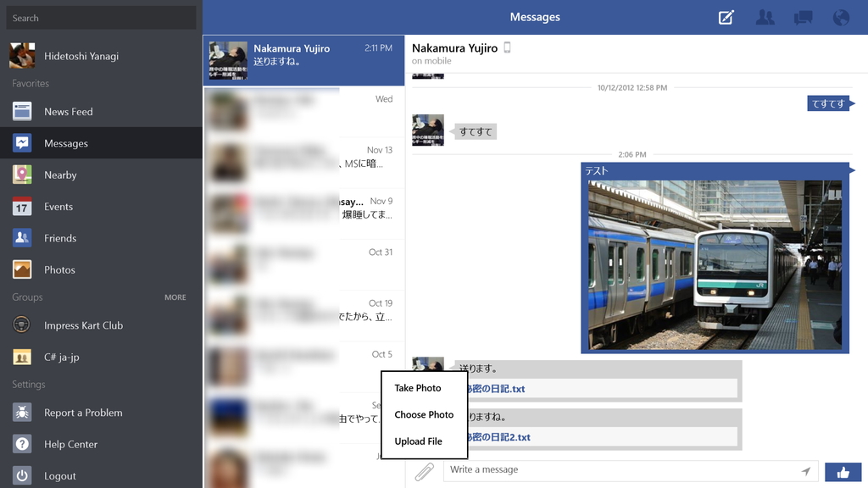
Task: Click the Messages title in header
Action: coord(535,17)
